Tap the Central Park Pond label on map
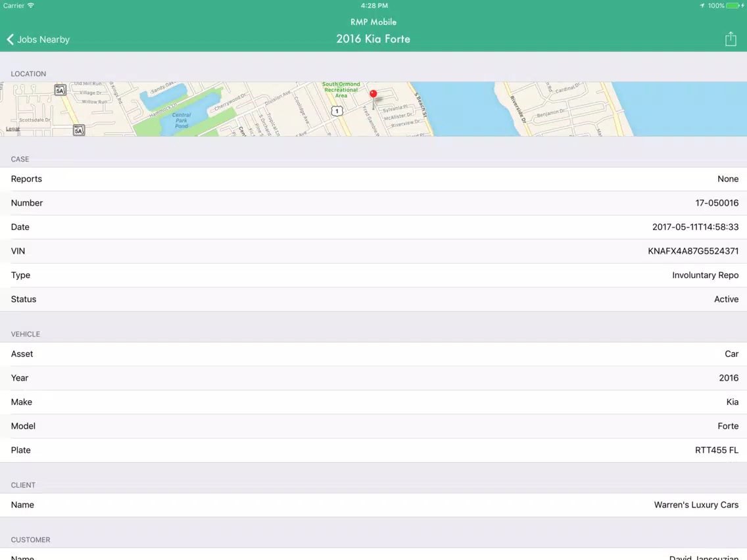Viewport: 747px width, 560px height. 181,120
